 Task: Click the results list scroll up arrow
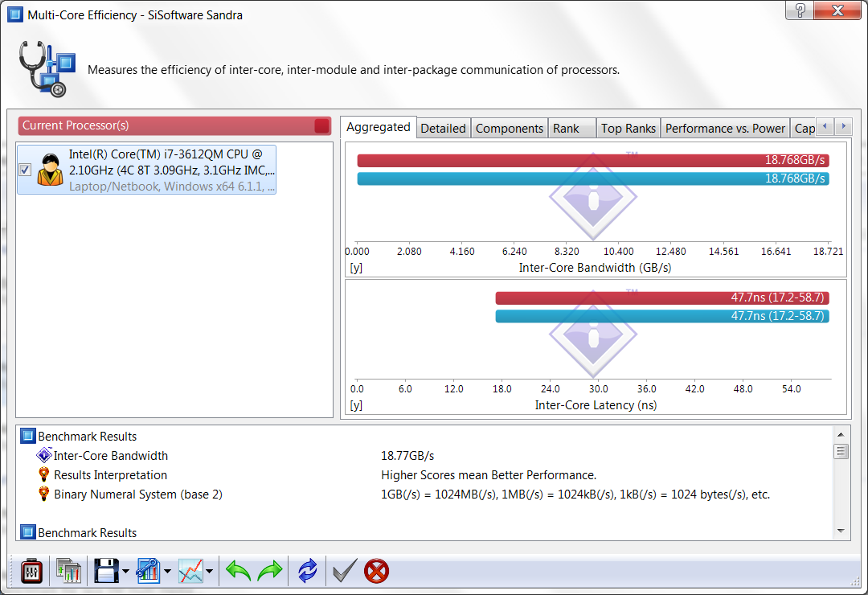841,435
